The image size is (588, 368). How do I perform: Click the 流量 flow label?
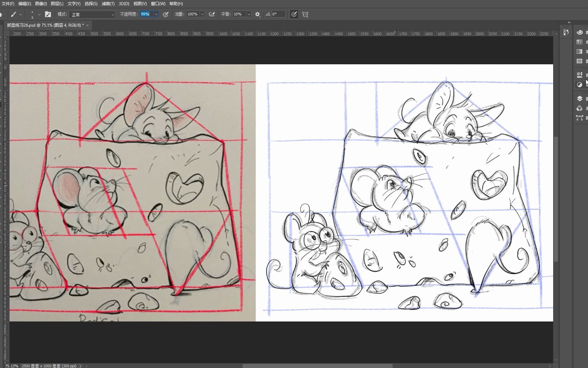click(x=179, y=14)
